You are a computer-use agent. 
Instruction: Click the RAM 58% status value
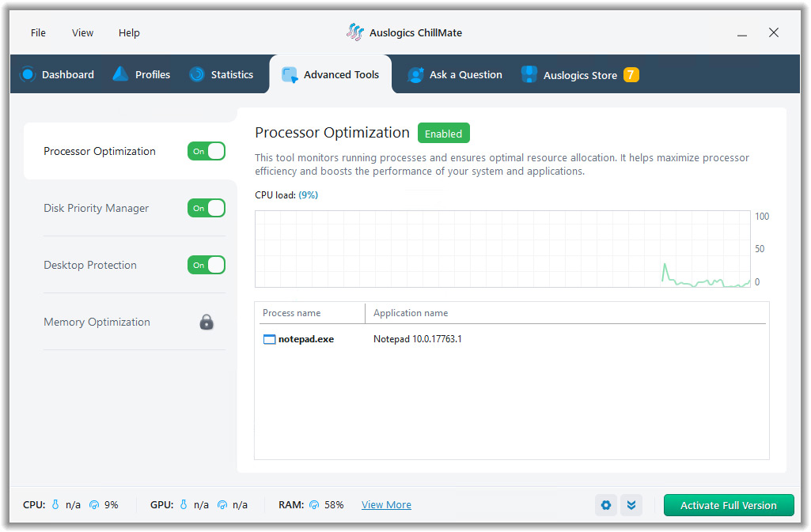[x=334, y=504]
